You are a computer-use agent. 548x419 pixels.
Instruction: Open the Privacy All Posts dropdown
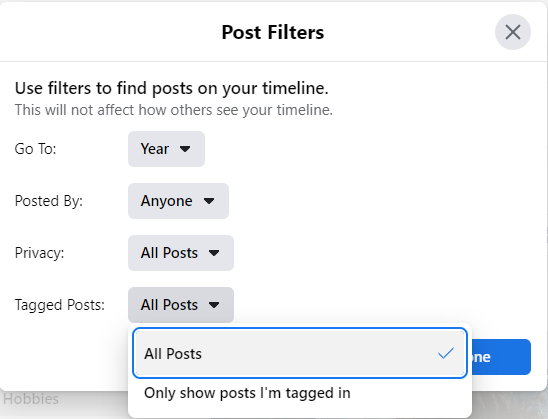point(181,253)
